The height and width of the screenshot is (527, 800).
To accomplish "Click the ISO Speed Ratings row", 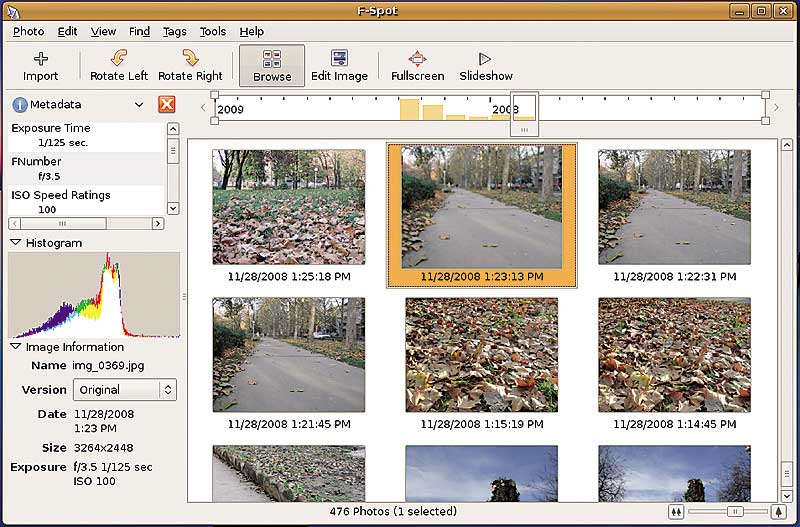I will tap(87, 202).
